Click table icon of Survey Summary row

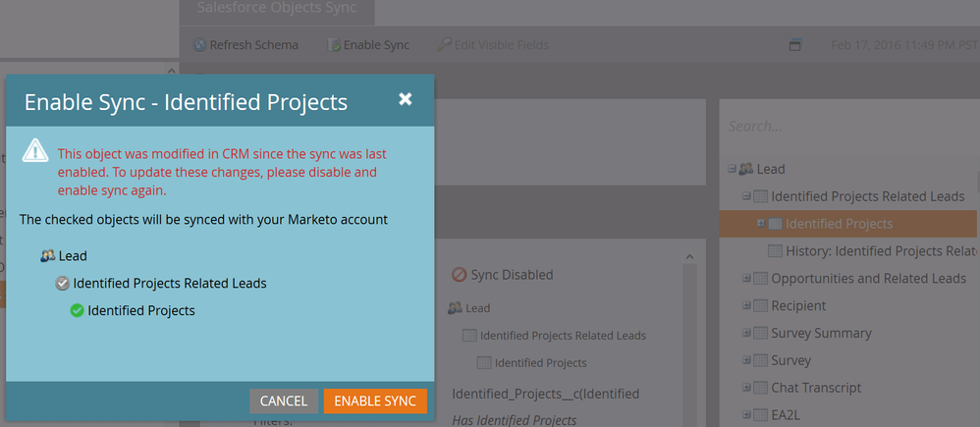[x=761, y=333]
